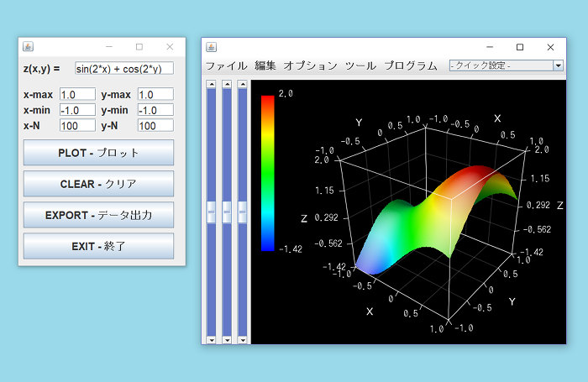
Task: Click the CLEAR - クリア button
Action: point(98,184)
